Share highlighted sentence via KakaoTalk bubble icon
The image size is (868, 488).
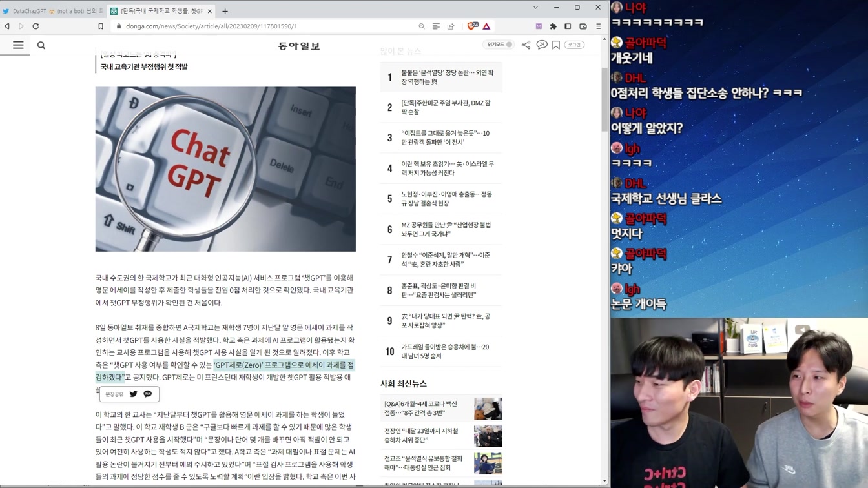click(148, 394)
